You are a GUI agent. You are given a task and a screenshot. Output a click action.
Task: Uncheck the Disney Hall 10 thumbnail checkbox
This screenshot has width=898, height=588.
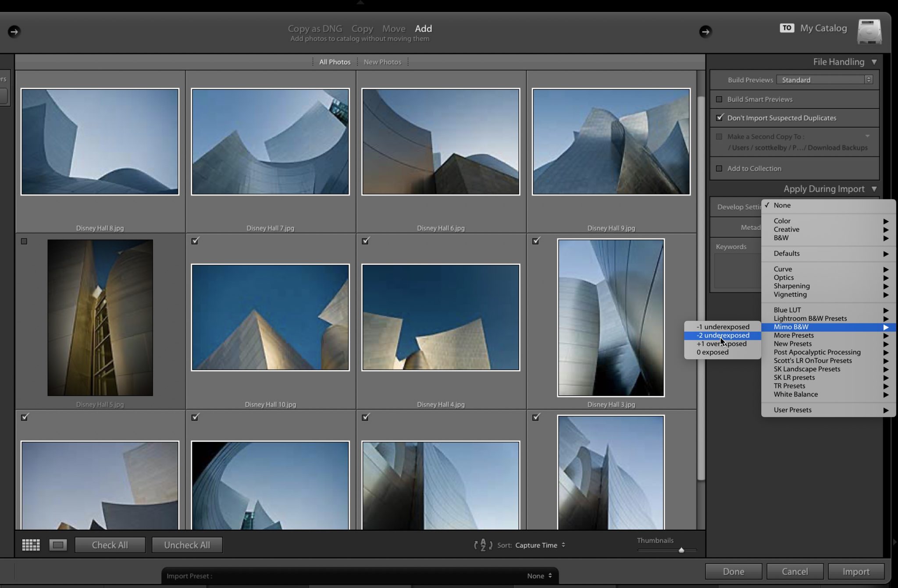click(x=195, y=241)
